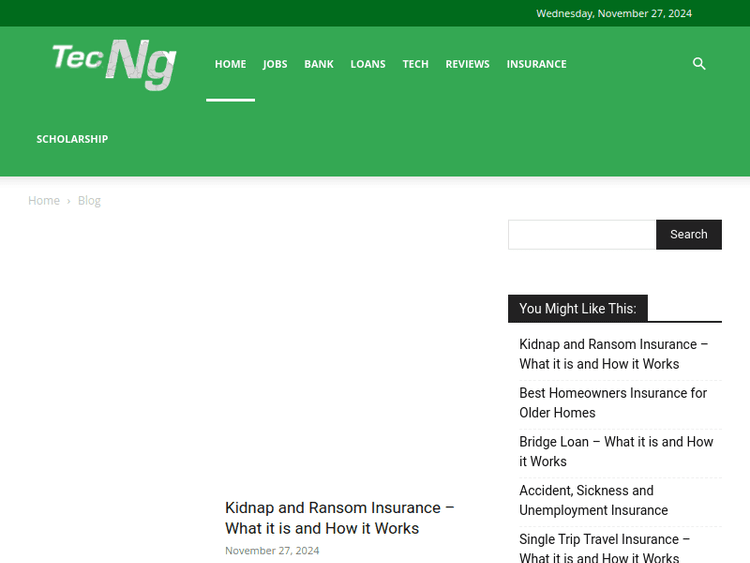Open the Reviews menu item
This screenshot has width=750, height=563.
467,64
